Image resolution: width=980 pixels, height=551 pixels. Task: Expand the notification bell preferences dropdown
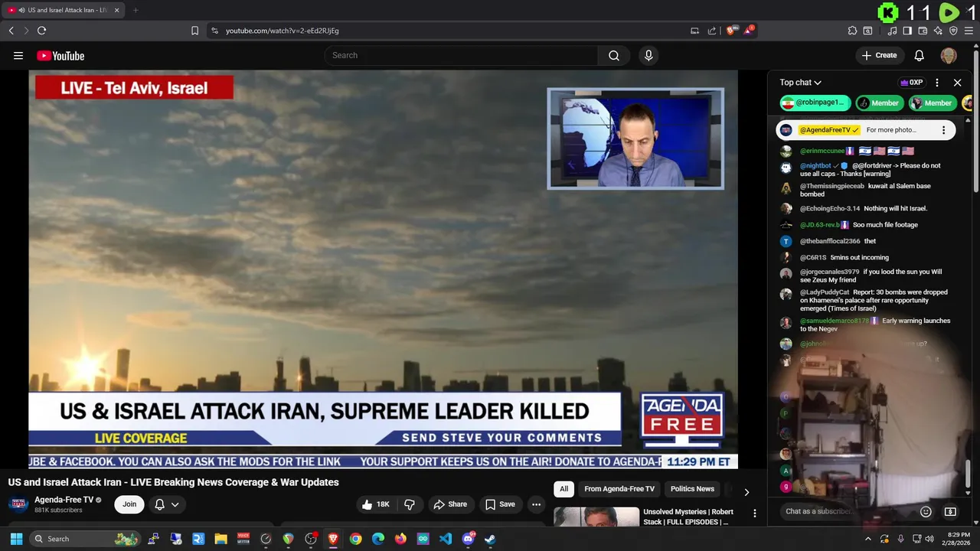pyautogui.click(x=167, y=504)
